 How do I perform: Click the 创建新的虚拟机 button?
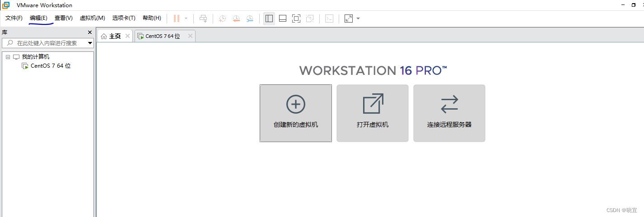pyautogui.click(x=296, y=113)
